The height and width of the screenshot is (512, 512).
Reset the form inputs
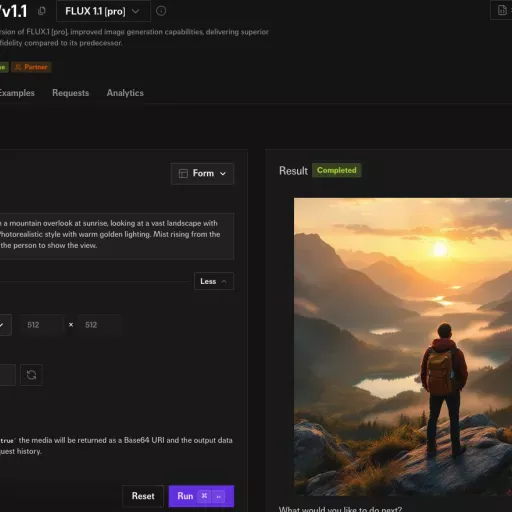143,496
